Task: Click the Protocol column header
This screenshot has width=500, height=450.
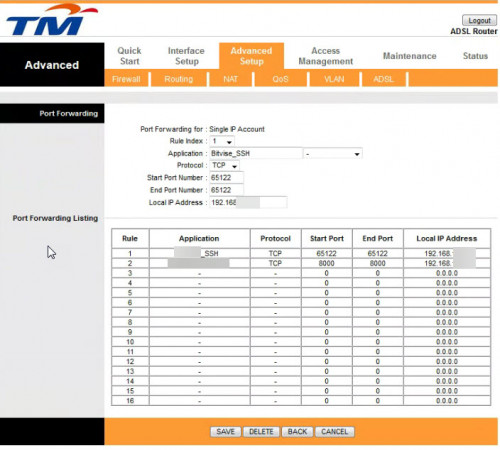Action: (275, 238)
